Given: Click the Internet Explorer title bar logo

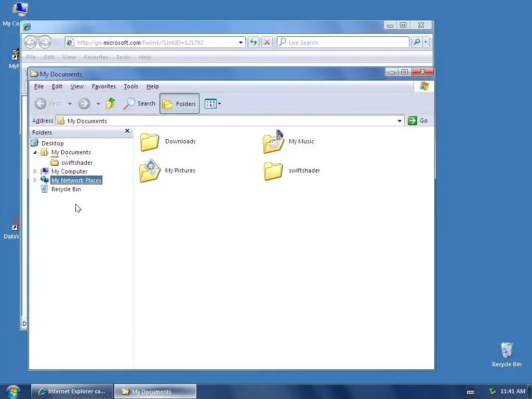Looking at the screenshot, I should pos(27,27).
